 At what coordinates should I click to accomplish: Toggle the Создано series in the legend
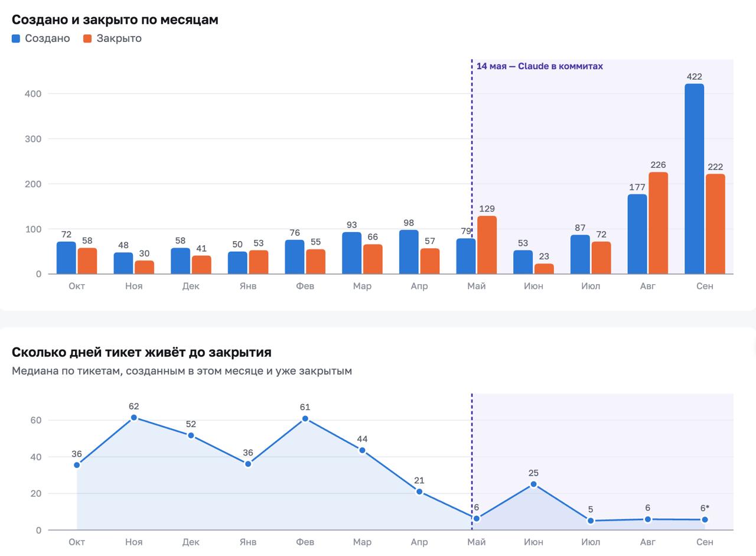click(x=41, y=38)
